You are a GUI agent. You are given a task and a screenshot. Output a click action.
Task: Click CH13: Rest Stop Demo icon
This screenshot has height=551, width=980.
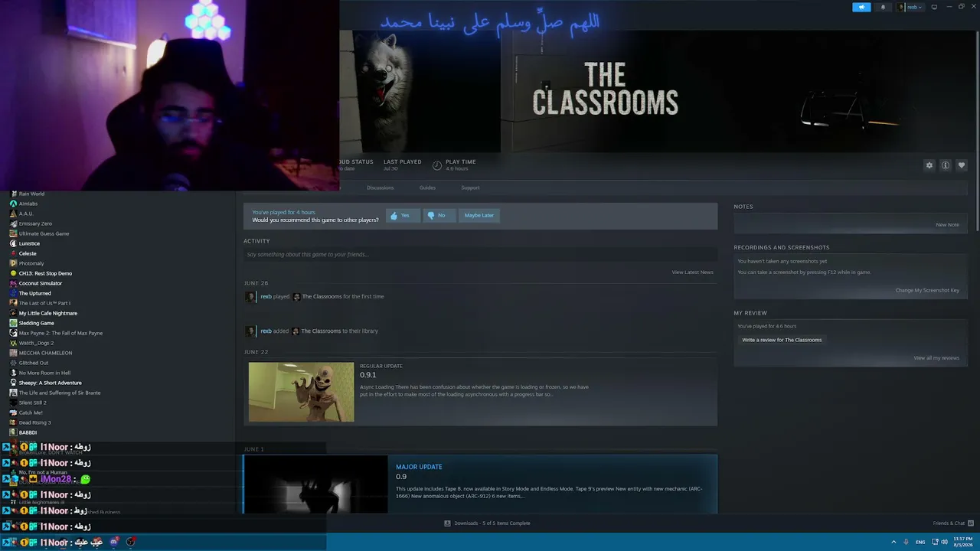13,274
